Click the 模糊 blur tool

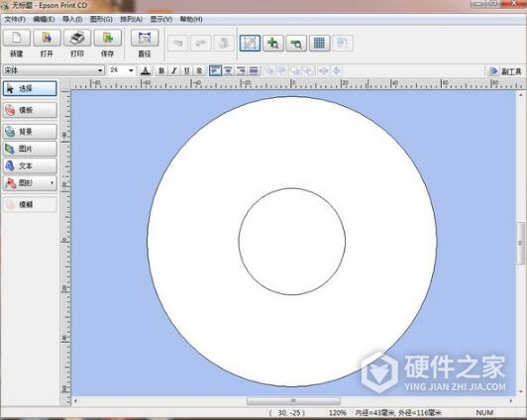[x=30, y=204]
